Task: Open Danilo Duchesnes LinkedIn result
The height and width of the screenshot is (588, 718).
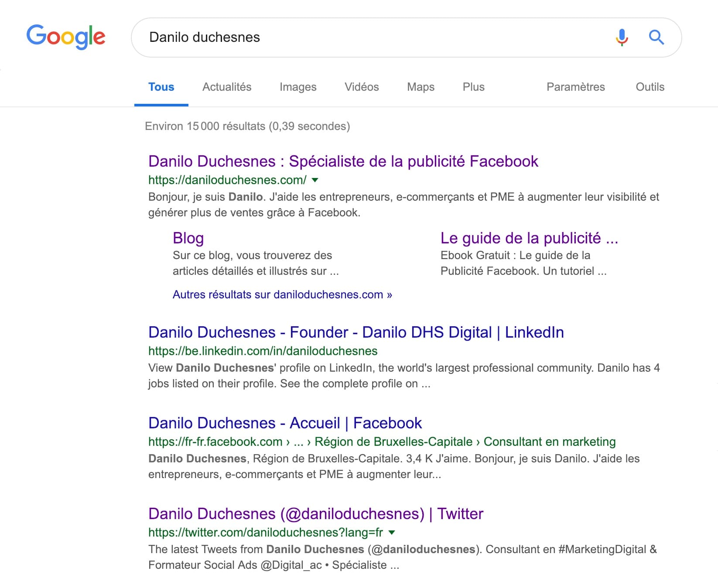Action: coord(356,332)
